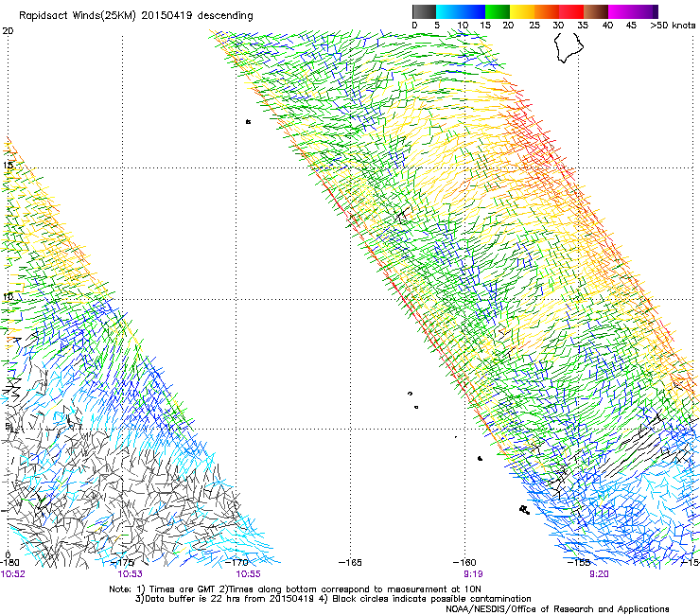Viewport: 700px width, 615px height.
Task: Click the cyan-blue 5–15 knots legend color segment
Action: pyautogui.click(x=461, y=11)
